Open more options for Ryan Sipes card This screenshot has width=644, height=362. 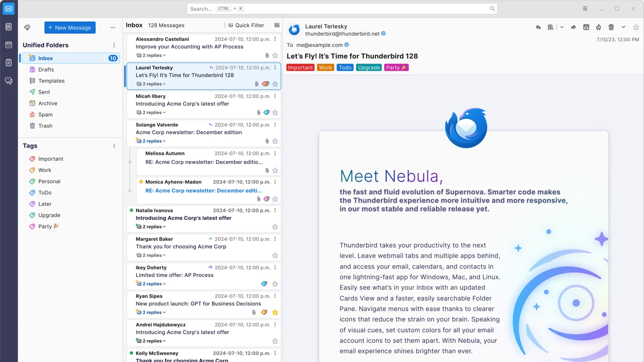click(x=275, y=296)
